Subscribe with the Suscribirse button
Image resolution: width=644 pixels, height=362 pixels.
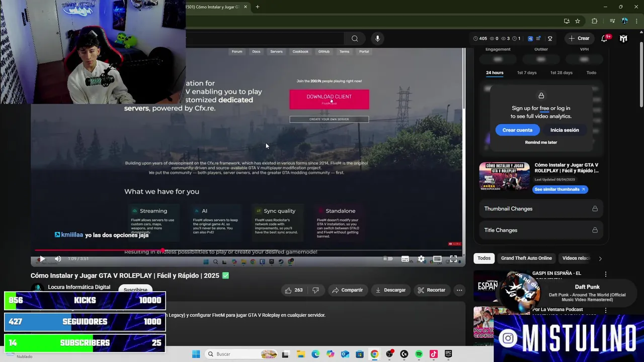click(135, 290)
